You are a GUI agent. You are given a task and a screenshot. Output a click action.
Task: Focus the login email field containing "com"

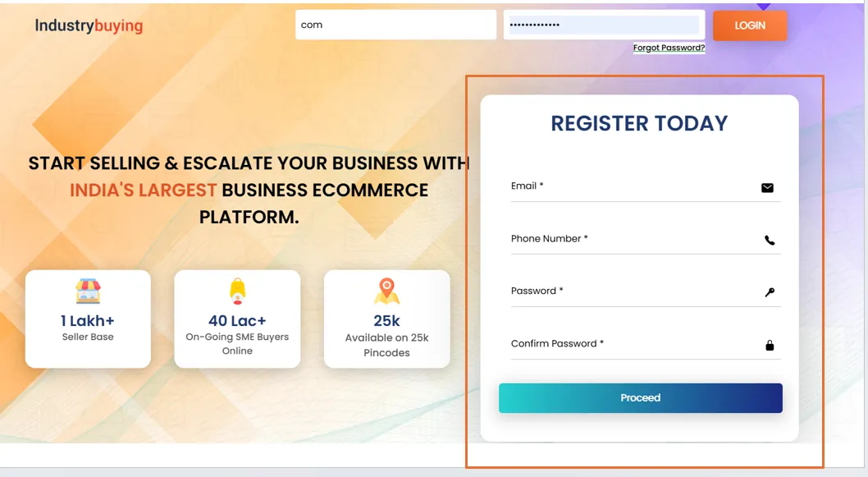(395, 25)
